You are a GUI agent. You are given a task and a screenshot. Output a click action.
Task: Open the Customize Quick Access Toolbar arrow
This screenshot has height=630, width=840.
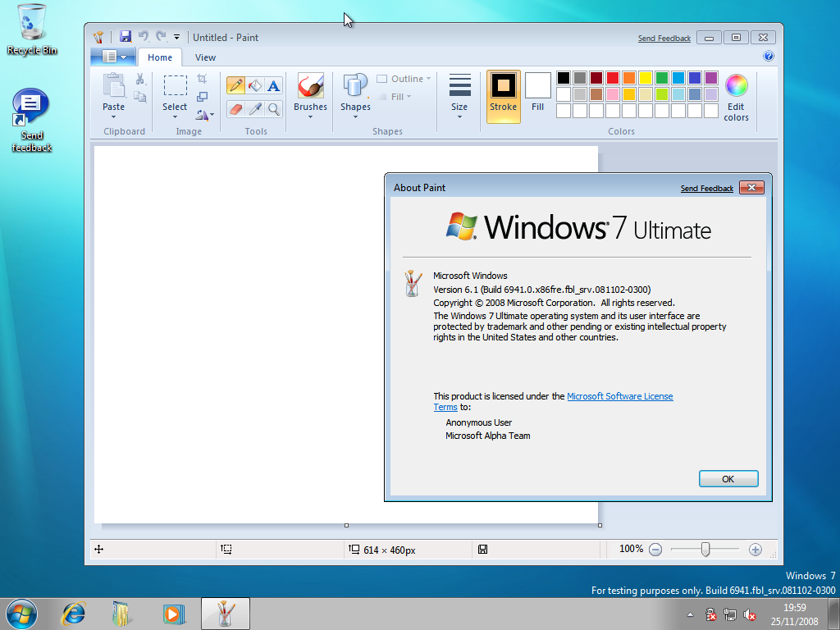[177, 37]
